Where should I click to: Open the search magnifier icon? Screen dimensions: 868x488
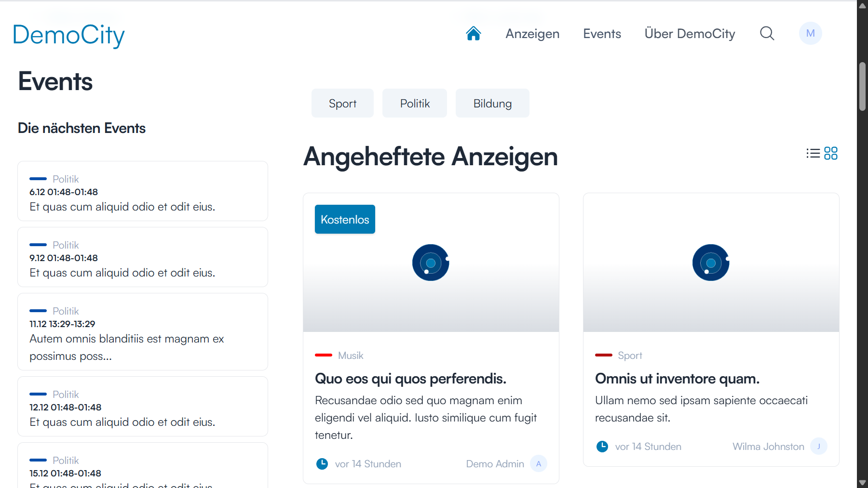(x=767, y=33)
